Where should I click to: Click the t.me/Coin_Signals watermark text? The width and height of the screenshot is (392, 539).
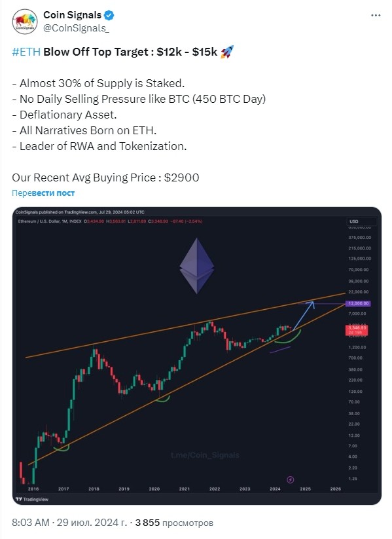(205, 455)
